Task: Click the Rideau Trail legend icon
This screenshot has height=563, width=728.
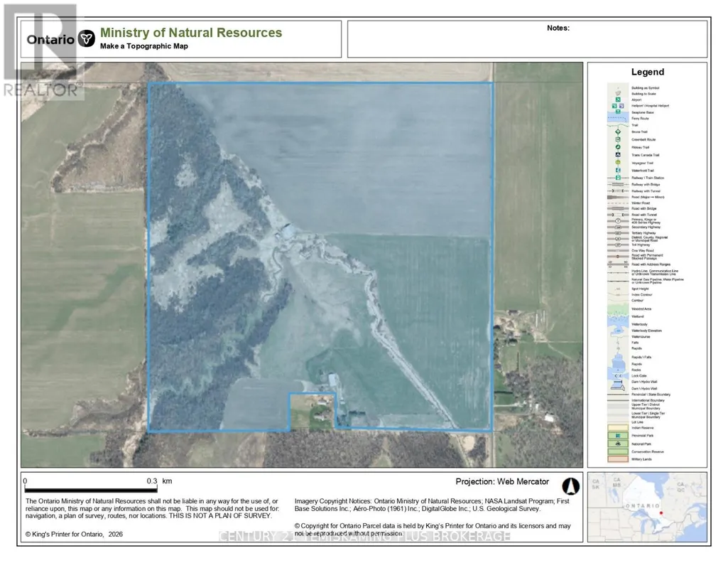Action: (618, 147)
